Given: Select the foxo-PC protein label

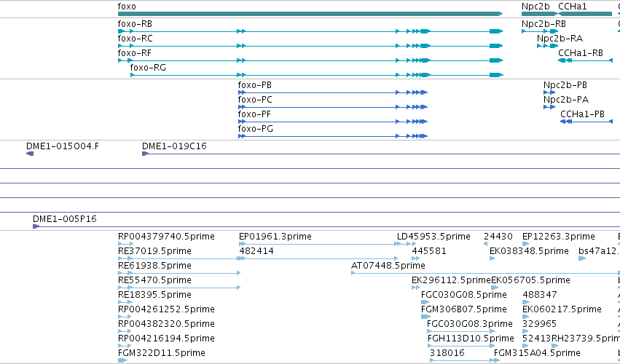Looking at the screenshot, I should click(255, 100).
